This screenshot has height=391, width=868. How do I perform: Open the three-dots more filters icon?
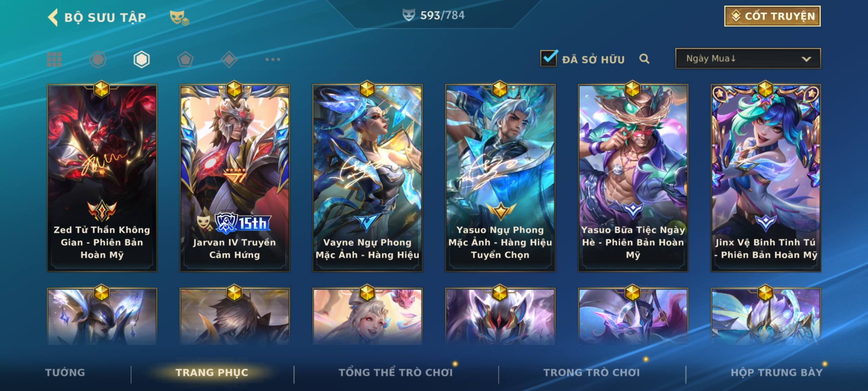(273, 59)
